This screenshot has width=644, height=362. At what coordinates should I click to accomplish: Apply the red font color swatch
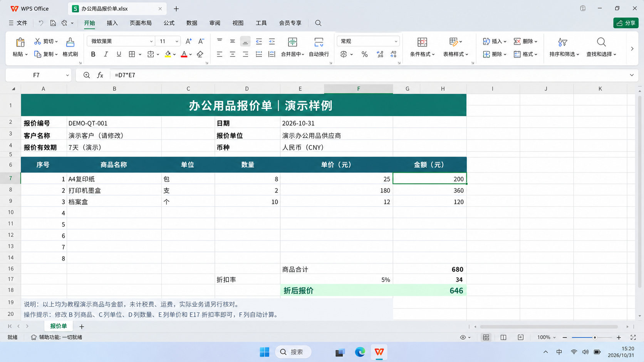184,54
